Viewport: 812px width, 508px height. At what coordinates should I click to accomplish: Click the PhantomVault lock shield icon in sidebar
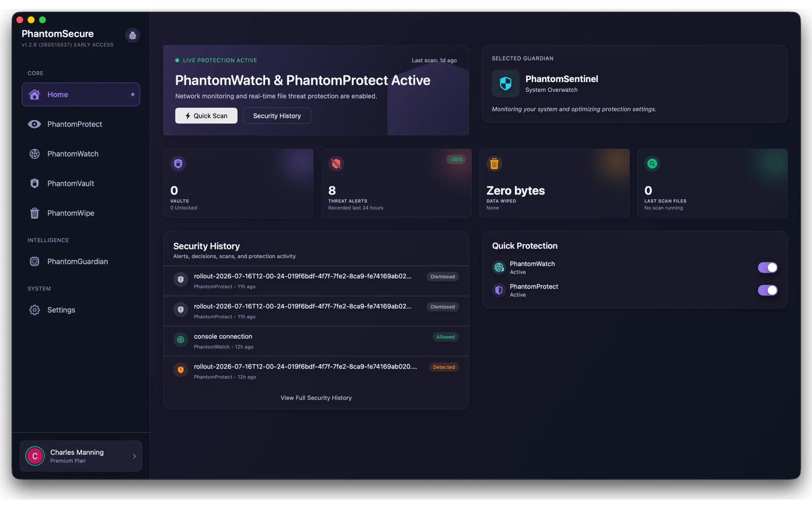35,183
